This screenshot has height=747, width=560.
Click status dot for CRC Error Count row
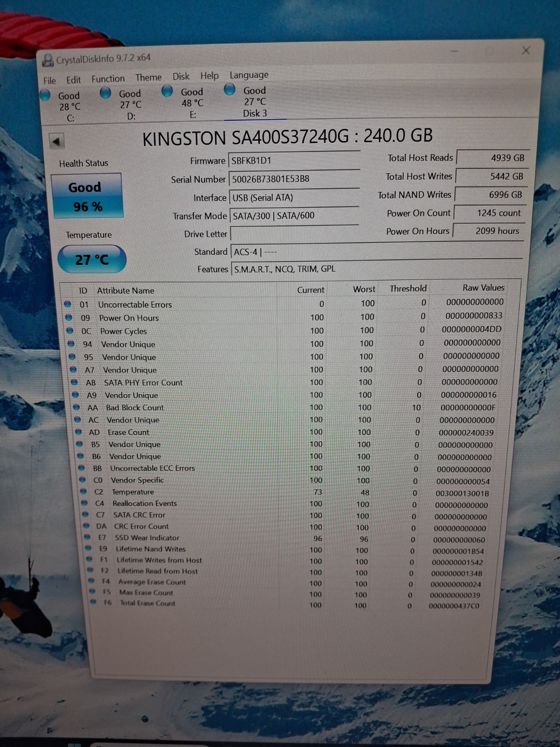(x=86, y=526)
